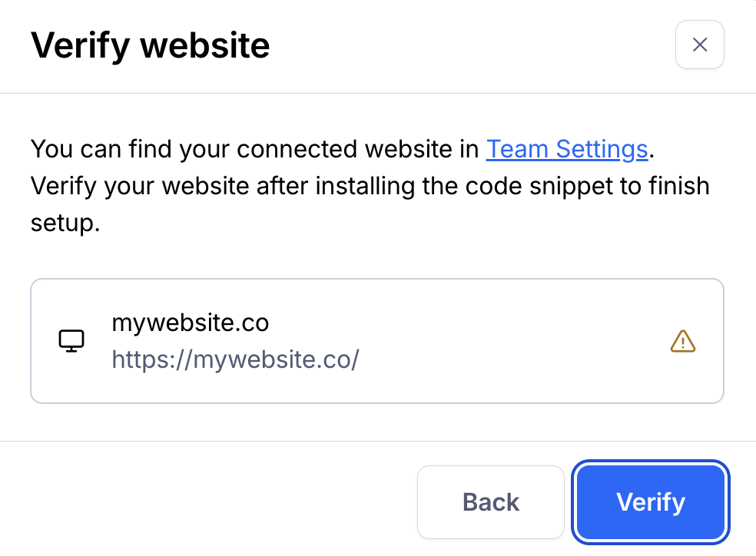This screenshot has height=556, width=756.
Task: Close the Verify website dialog
Action: pos(699,45)
